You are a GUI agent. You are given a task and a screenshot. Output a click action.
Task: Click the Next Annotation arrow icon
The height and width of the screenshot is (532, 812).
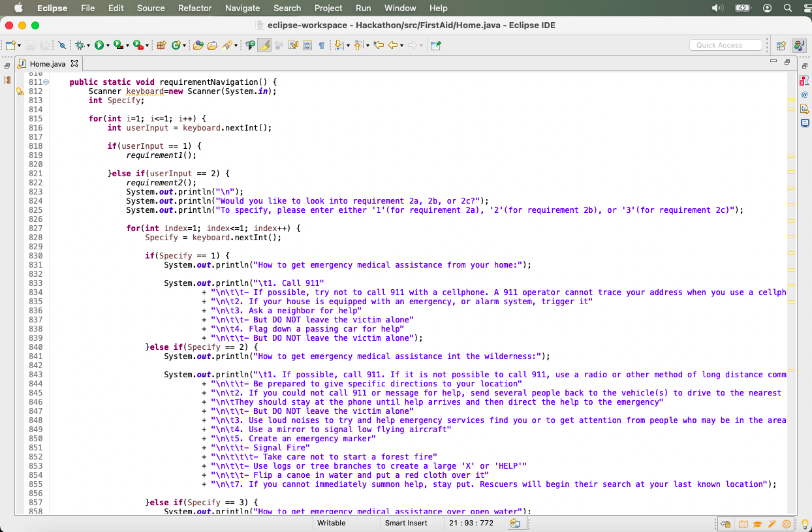point(339,46)
